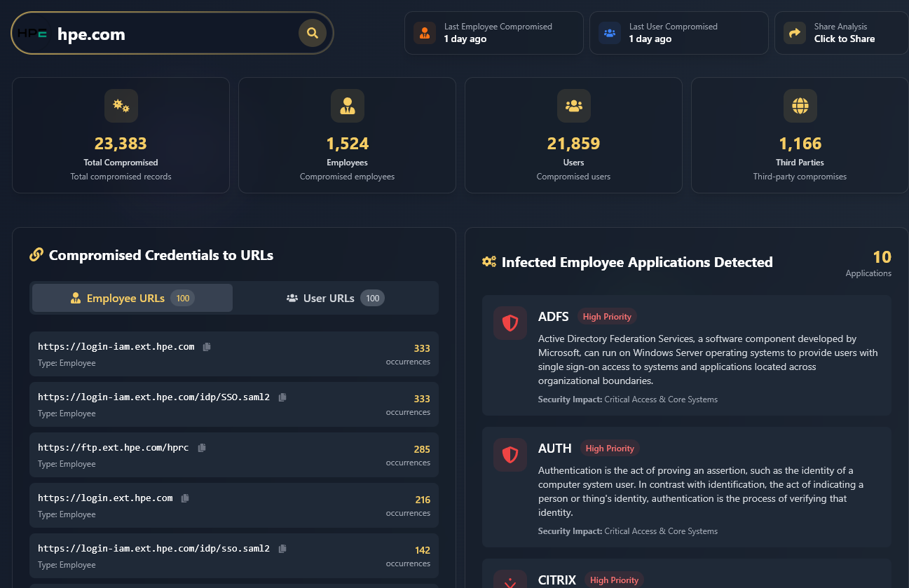The image size is (909, 588).
Task: Click the Share Analysis arrow icon
Action: point(795,33)
